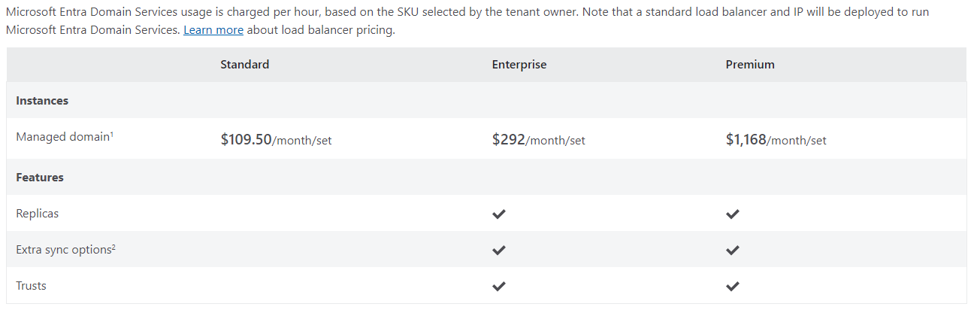
Task: Select the Enterprise column header
Action: (x=519, y=65)
